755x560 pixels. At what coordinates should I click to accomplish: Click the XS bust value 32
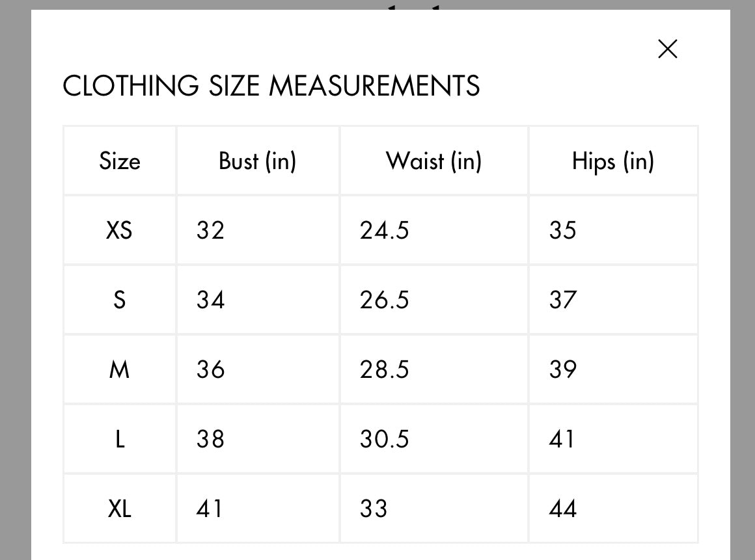(x=210, y=230)
